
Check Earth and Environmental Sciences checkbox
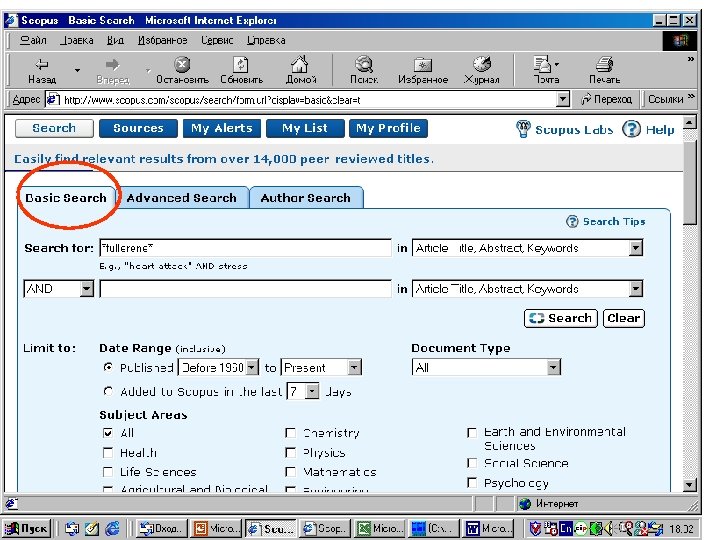[x=472, y=433]
